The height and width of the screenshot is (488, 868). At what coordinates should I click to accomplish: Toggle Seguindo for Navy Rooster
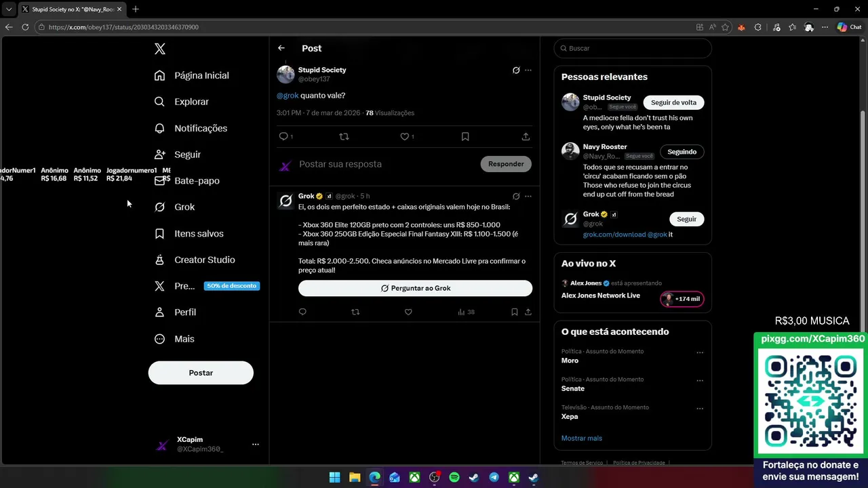click(682, 152)
